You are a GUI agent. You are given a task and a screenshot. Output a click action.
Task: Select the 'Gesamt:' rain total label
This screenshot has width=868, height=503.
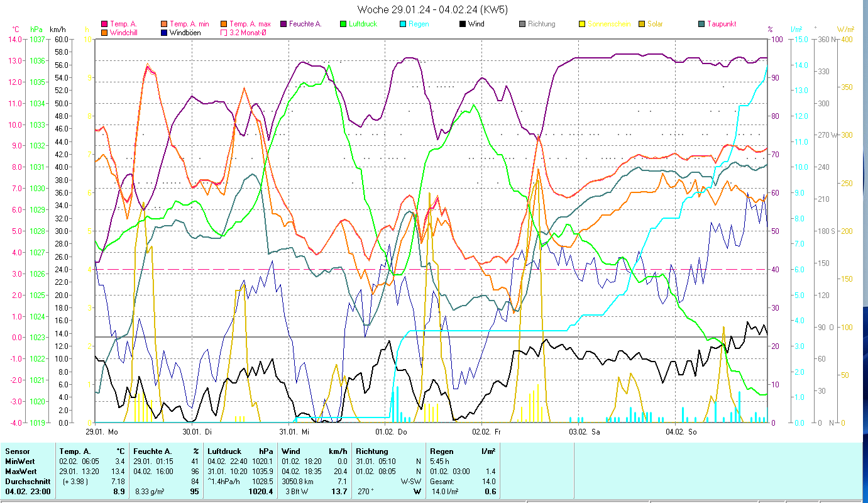(x=442, y=482)
